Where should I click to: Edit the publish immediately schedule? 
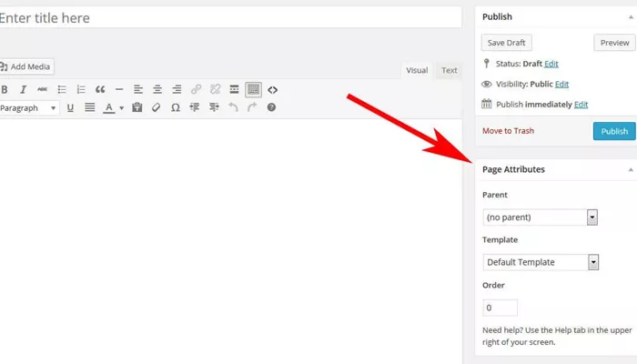[581, 105]
